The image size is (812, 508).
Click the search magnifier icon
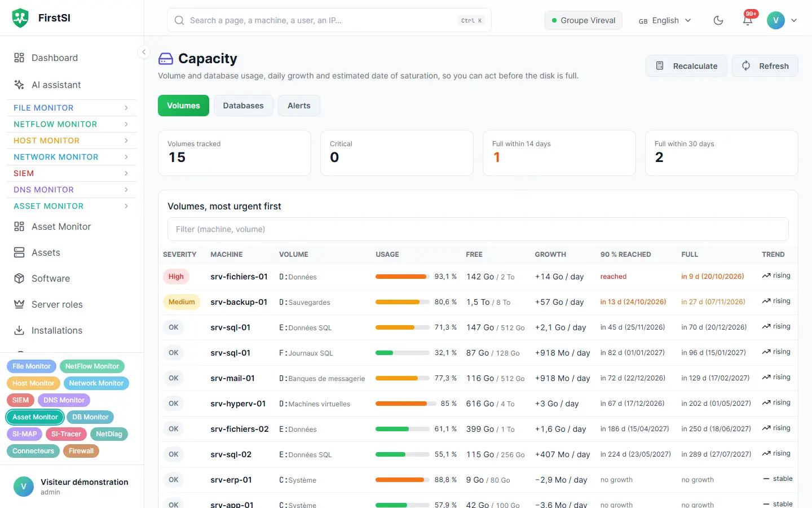pos(179,20)
